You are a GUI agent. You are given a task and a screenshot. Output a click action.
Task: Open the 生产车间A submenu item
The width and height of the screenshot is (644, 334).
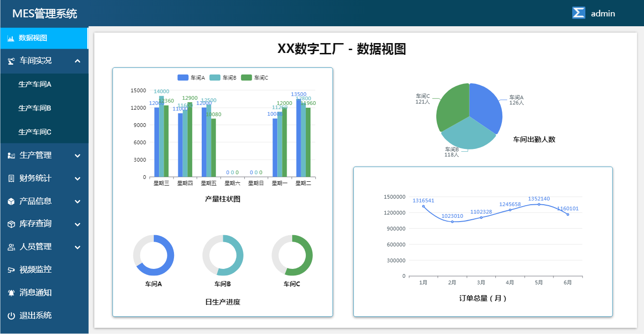pyautogui.click(x=35, y=84)
